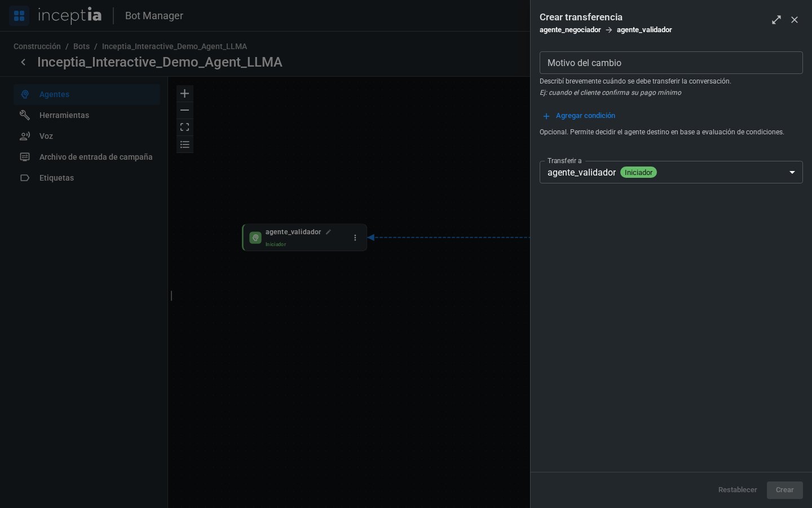Open the canvas list view icon
The width and height of the screenshot is (812, 508).
pos(184,144)
